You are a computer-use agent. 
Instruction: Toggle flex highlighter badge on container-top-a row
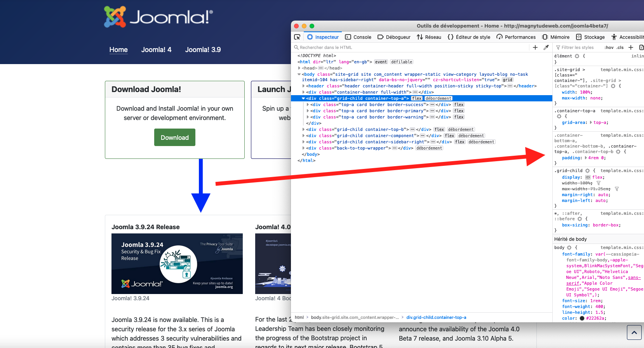coord(417,98)
